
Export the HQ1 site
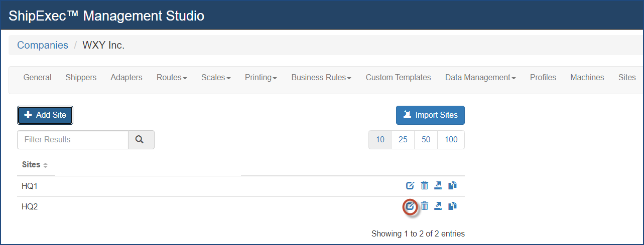coord(438,186)
